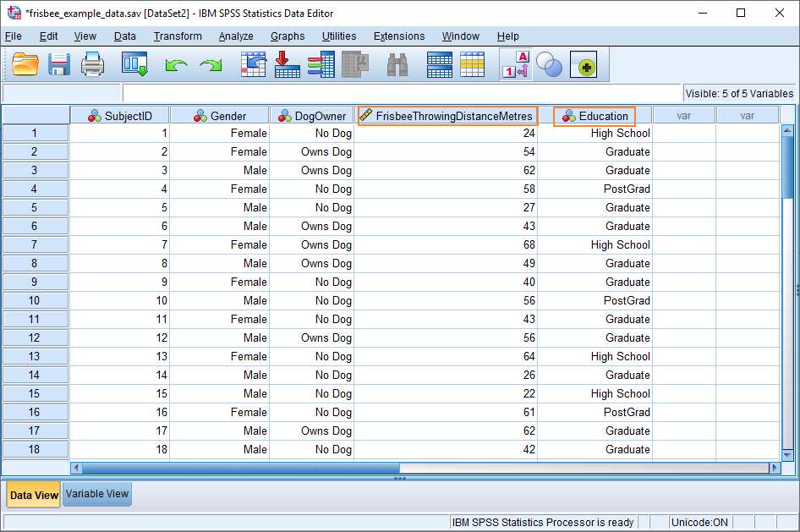Image resolution: width=800 pixels, height=532 pixels.
Task: Click the green plus customize toolbar icon
Action: coord(584,65)
